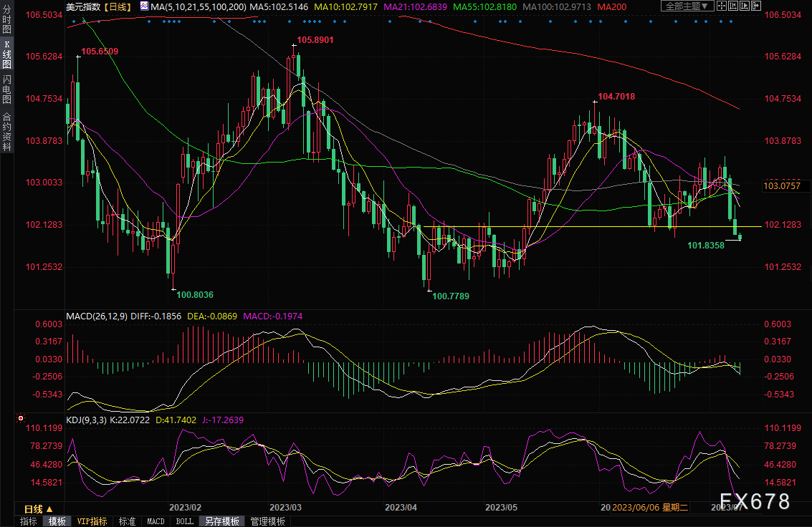This screenshot has width=812, height=527.
Task: Click the 管理模板 button
Action: tap(267, 521)
